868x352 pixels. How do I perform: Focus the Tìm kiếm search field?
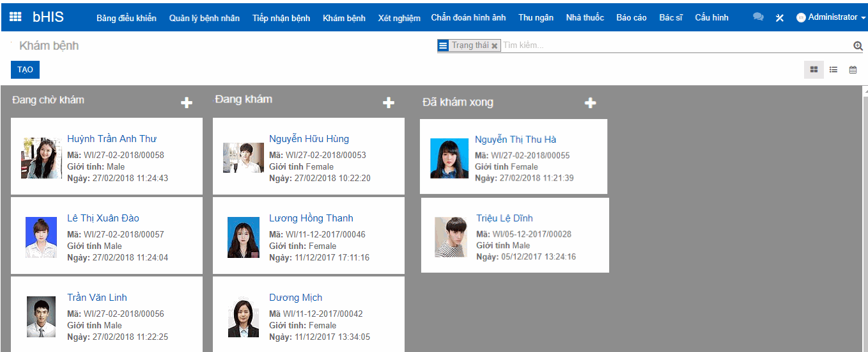676,45
